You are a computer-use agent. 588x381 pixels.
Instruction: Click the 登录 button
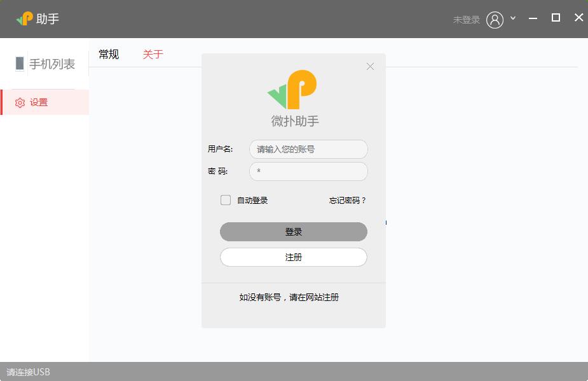click(x=293, y=232)
